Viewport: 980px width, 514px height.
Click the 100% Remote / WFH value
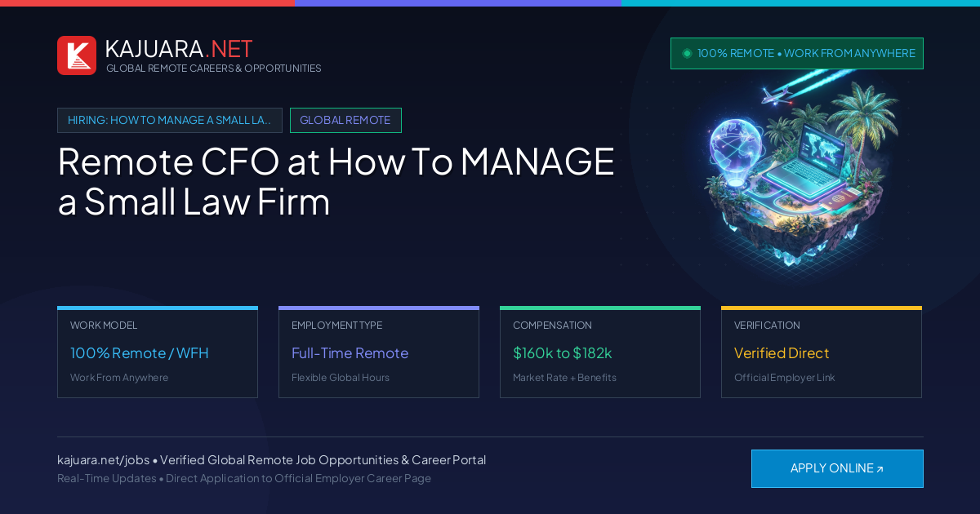coord(140,353)
